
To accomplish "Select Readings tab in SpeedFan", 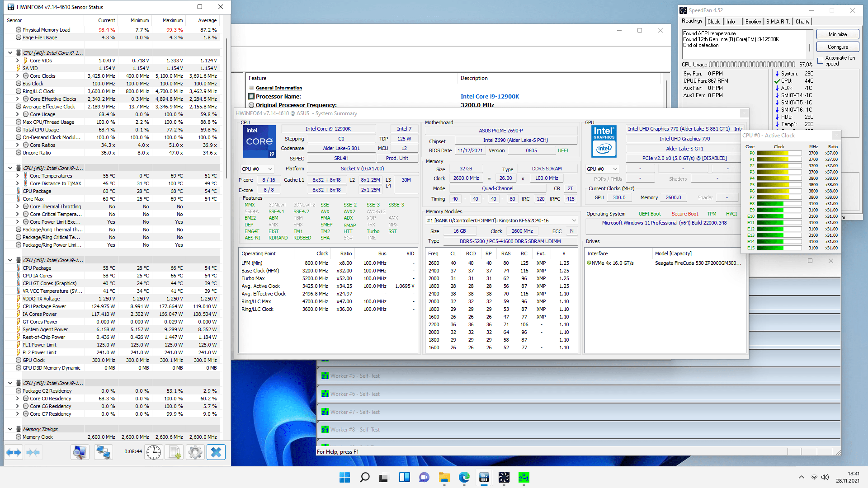I will point(692,21).
